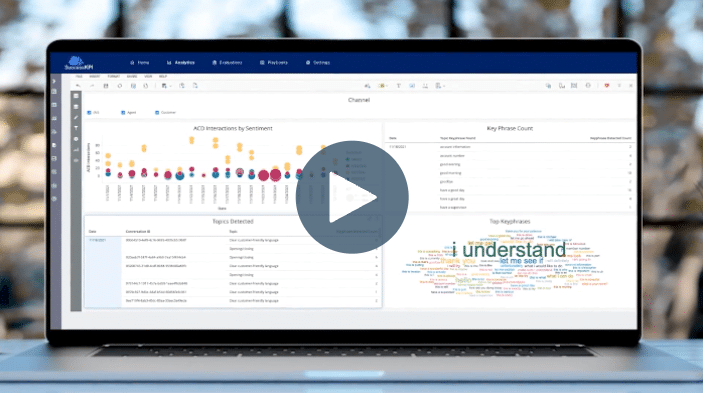Select the pencil edit icon in the gray panel
This screenshot has height=393, width=703.
pyautogui.click(x=76, y=117)
